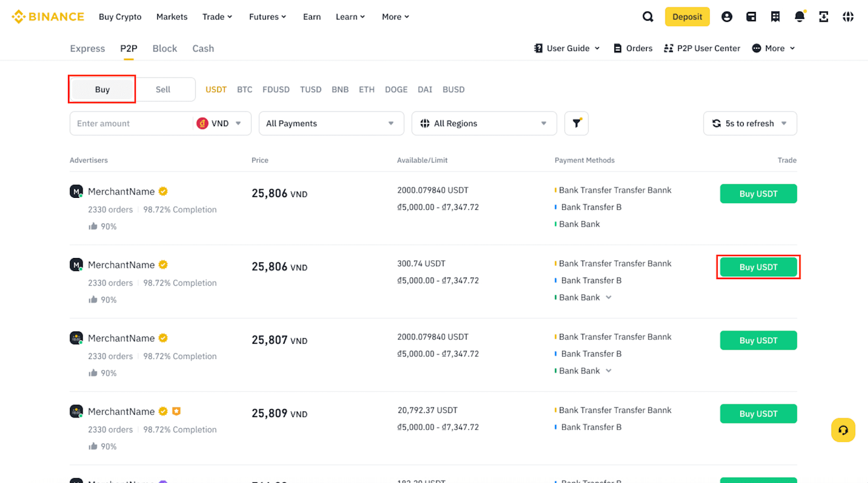Open the All Payments dropdown
Image resolution: width=868 pixels, height=483 pixels.
[331, 124]
